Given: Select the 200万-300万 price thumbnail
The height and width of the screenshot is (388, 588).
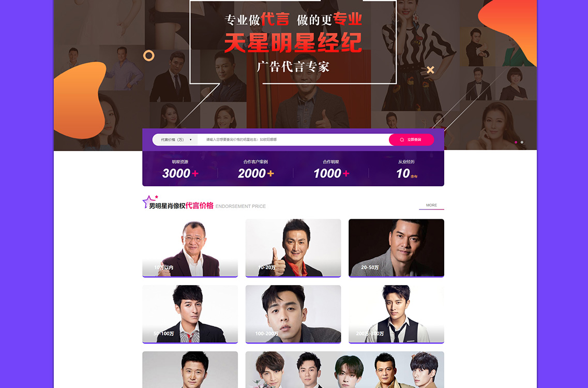Looking at the screenshot, I should 396,314.
